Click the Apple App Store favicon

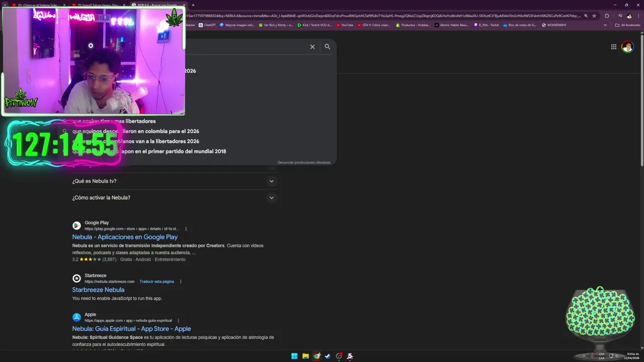pos(76,317)
